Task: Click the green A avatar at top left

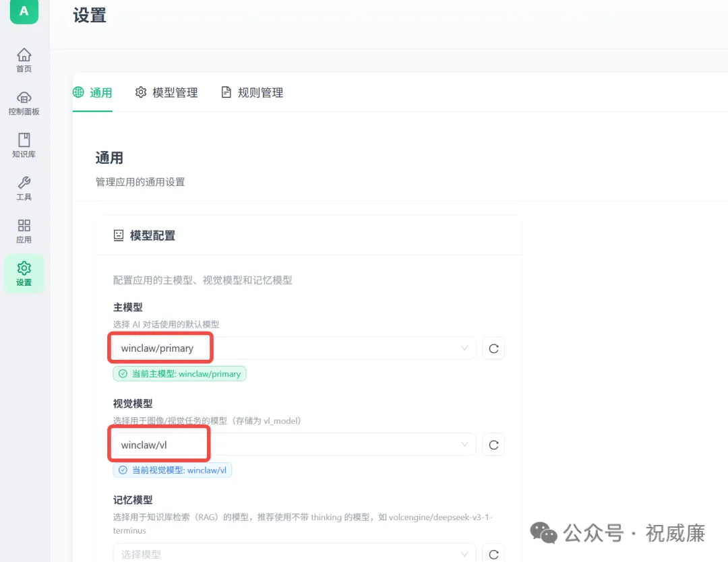Action: tap(24, 11)
